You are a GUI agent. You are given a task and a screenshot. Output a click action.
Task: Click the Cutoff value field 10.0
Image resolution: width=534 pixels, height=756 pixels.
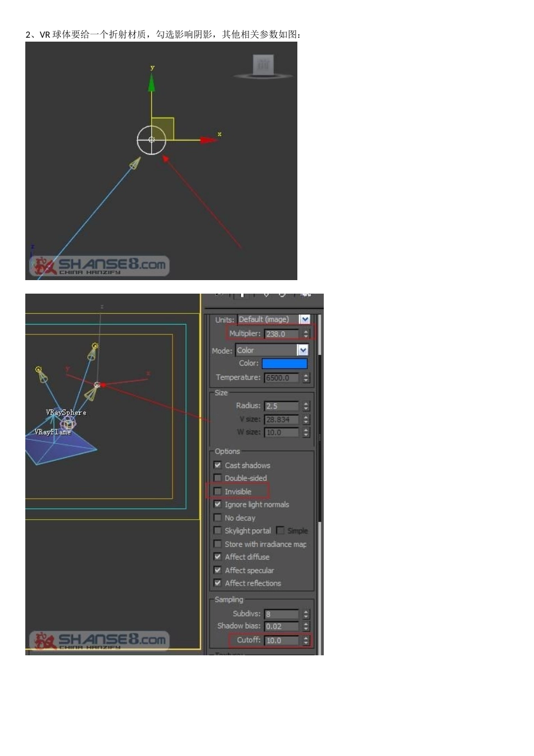click(x=282, y=640)
